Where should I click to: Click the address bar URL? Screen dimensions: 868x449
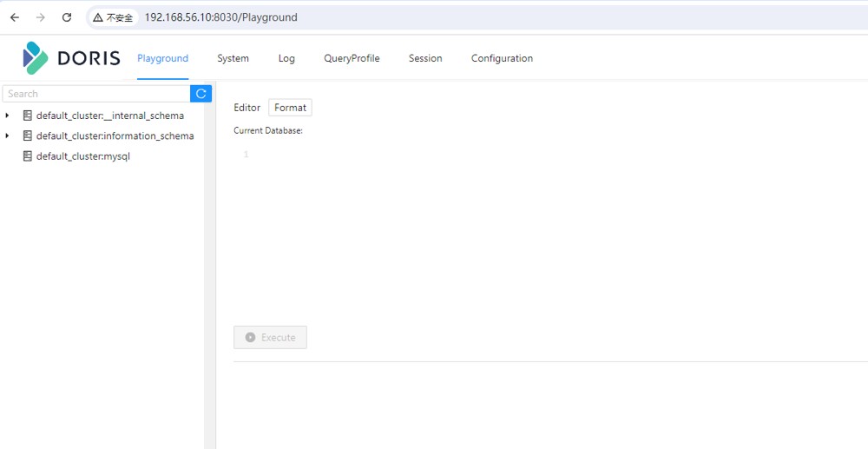point(220,17)
